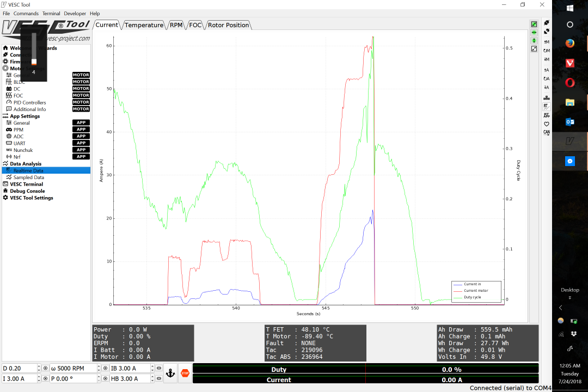588x392 pixels.
Task: Switch to the Temperature tab
Action: [144, 24]
